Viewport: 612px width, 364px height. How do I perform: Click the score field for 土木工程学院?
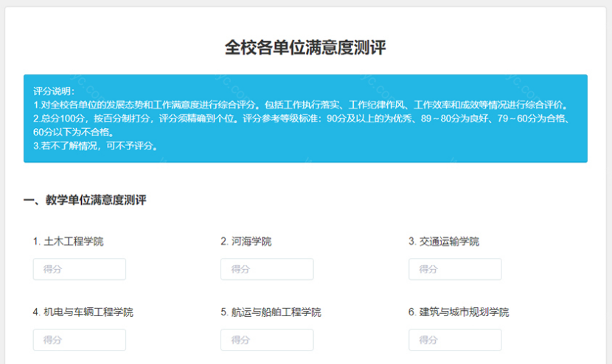click(x=79, y=269)
